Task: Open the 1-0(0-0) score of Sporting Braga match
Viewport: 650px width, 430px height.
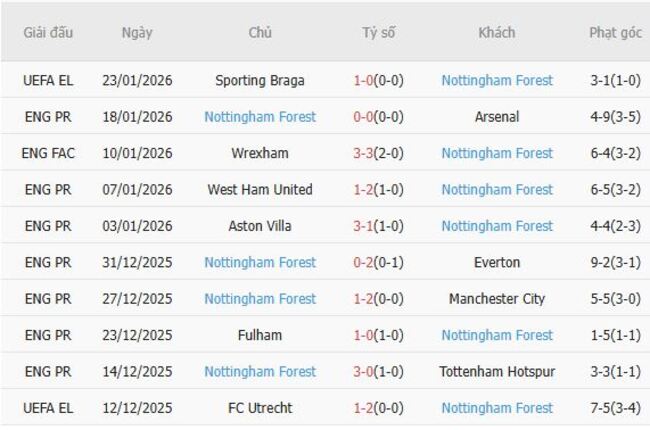Action: [379, 81]
